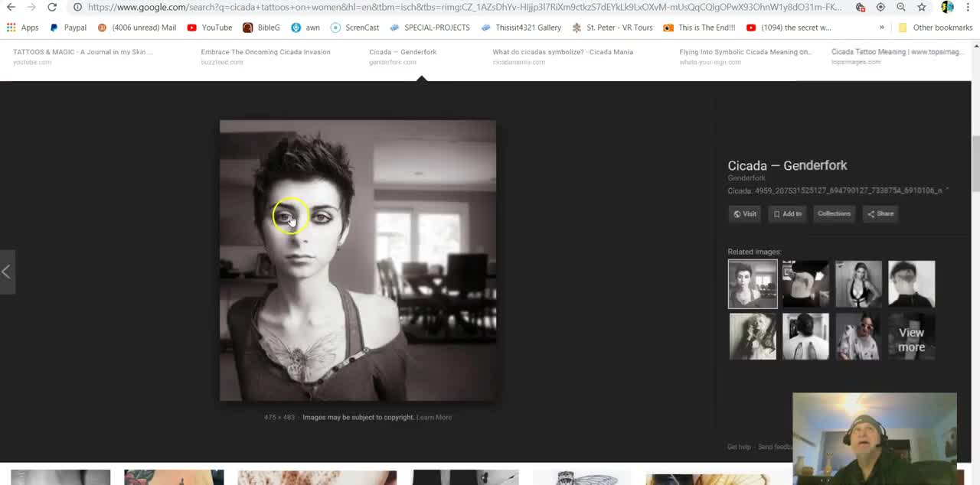Viewport: 980px width, 485px height.
Task: Click the Share button
Action: point(880,214)
